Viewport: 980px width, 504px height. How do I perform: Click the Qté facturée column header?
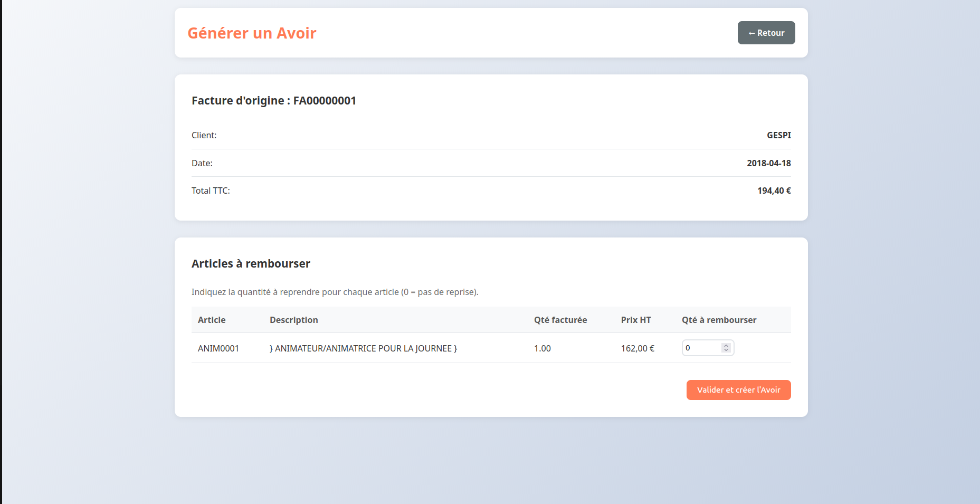click(x=560, y=320)
